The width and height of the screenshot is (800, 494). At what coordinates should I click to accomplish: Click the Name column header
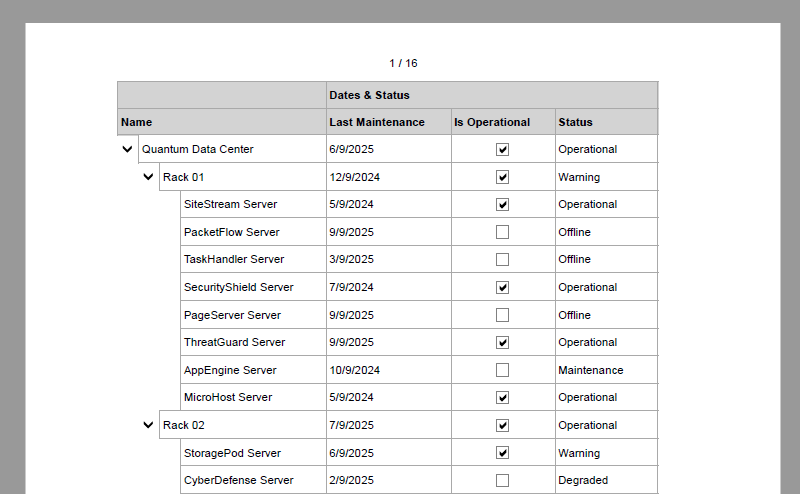222,122
